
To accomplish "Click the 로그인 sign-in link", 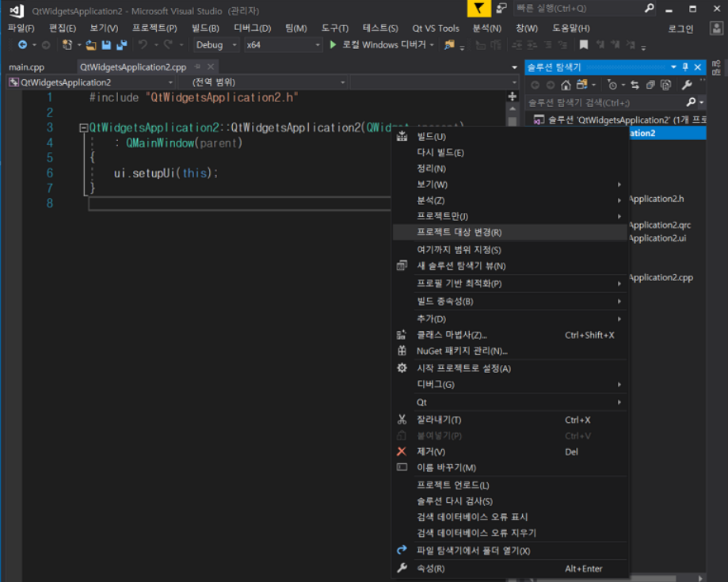I will [680, 29].
